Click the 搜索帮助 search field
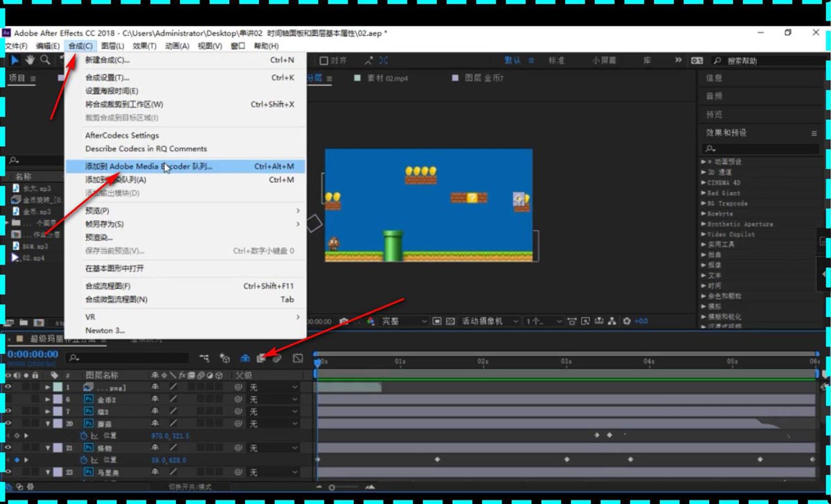 pos(762,61)
